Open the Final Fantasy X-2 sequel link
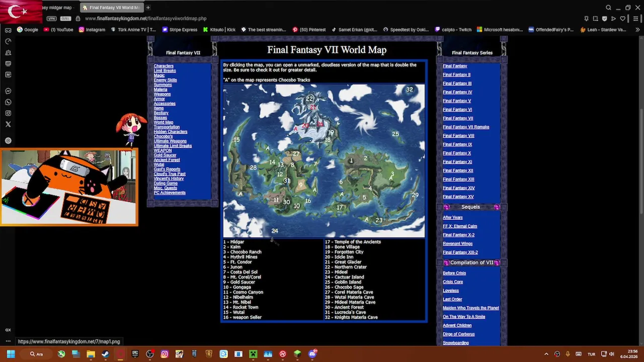Image resolution: width=644 pixels, height=362 pixels. pos(458,235)
